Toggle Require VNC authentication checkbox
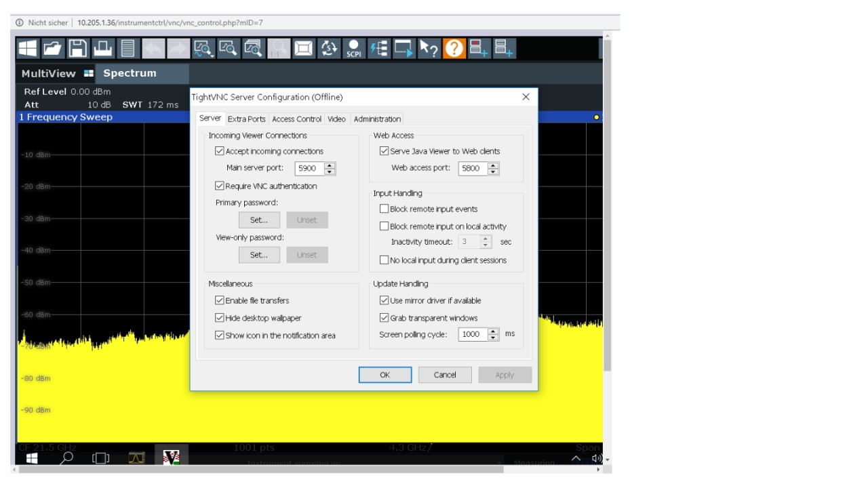 220,186
